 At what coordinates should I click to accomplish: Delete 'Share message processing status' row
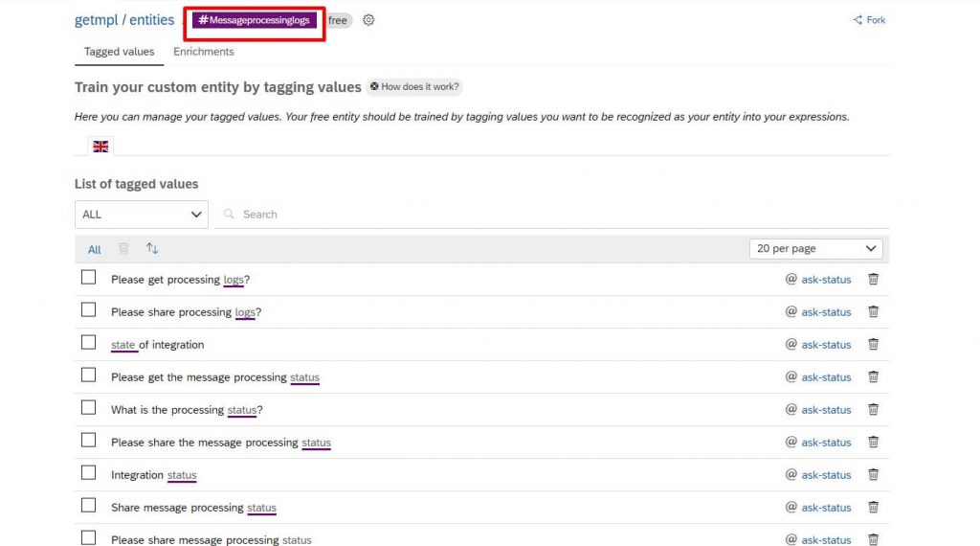(873, 507)
